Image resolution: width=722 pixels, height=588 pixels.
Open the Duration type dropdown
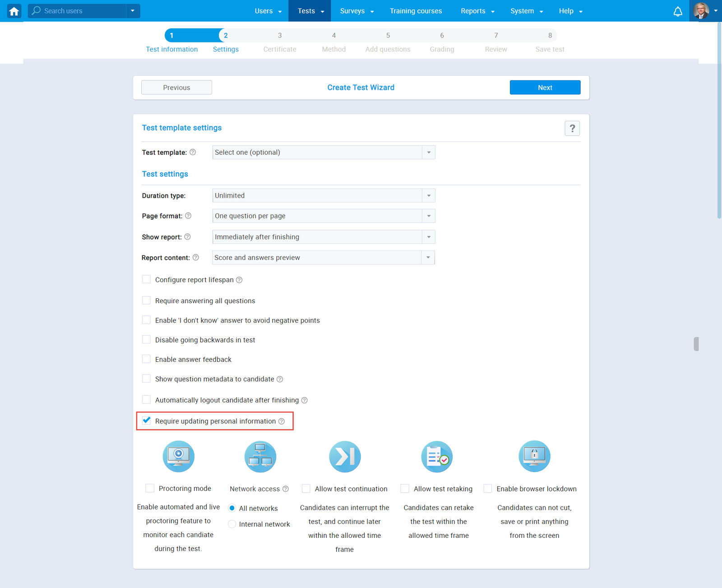(324, 195)
